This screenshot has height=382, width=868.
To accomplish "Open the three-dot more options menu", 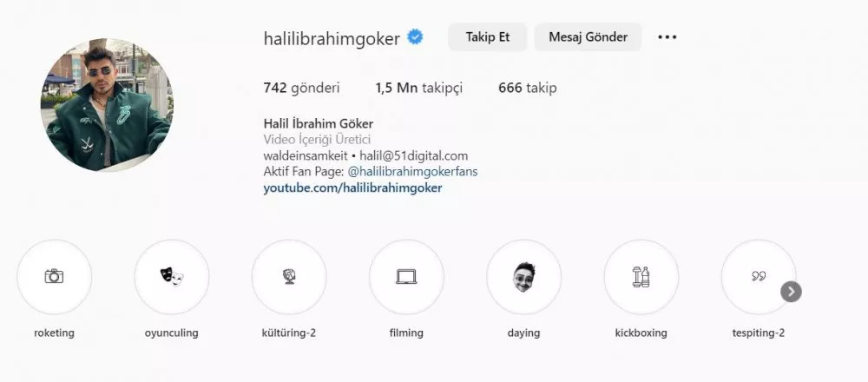I will (x=667, y=37).
